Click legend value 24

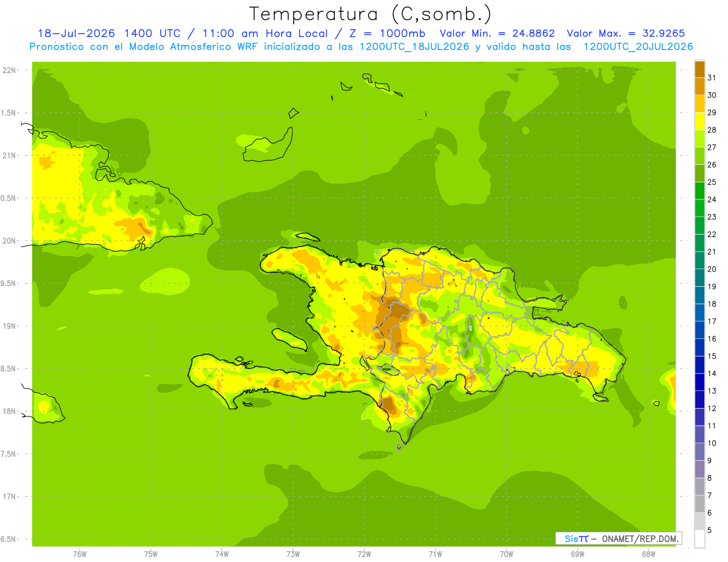712,199
